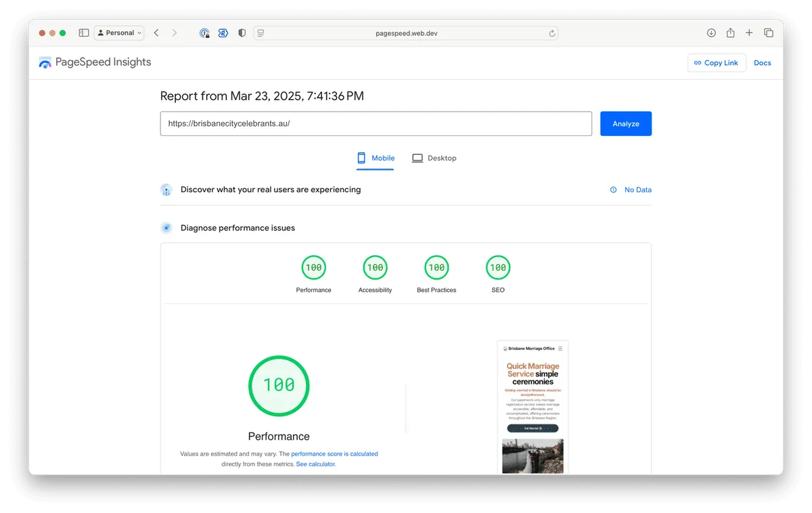Switch to the Desktop tab

click(x=434, y=158)
